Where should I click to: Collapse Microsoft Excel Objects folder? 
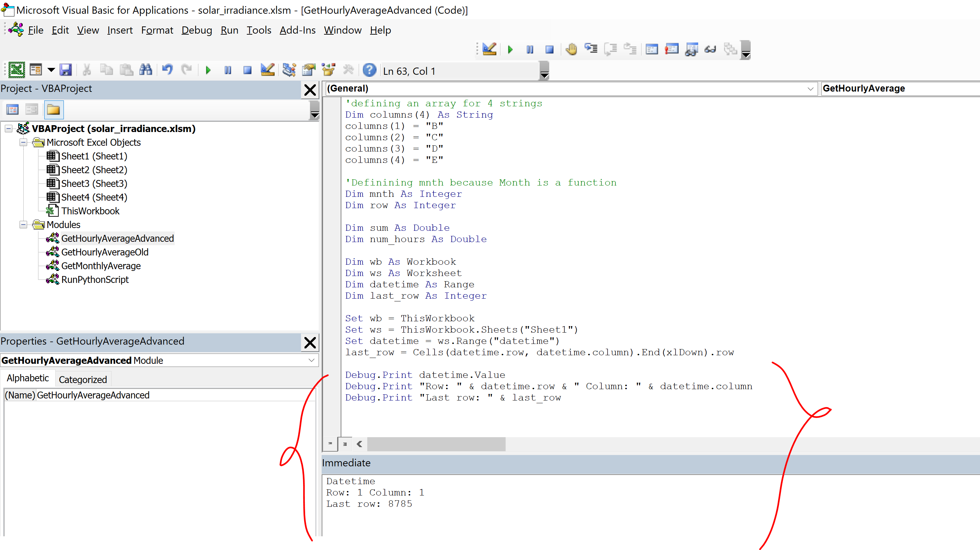(x=24, y=143)
